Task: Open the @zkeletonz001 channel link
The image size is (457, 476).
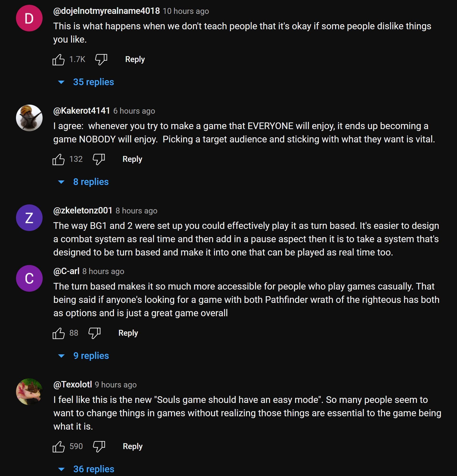Action: click(x=83, y=211)
